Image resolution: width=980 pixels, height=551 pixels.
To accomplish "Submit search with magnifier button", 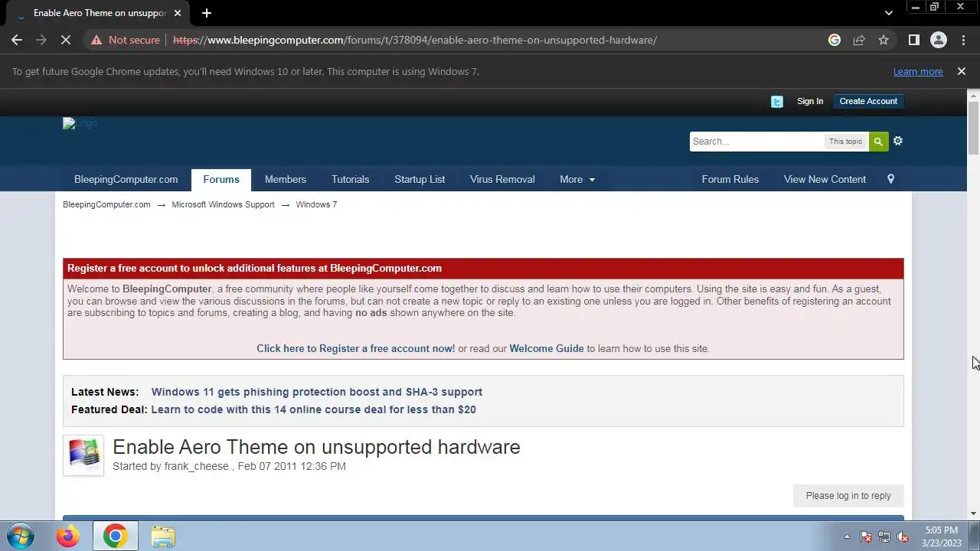I will click(x=878, y=141).
